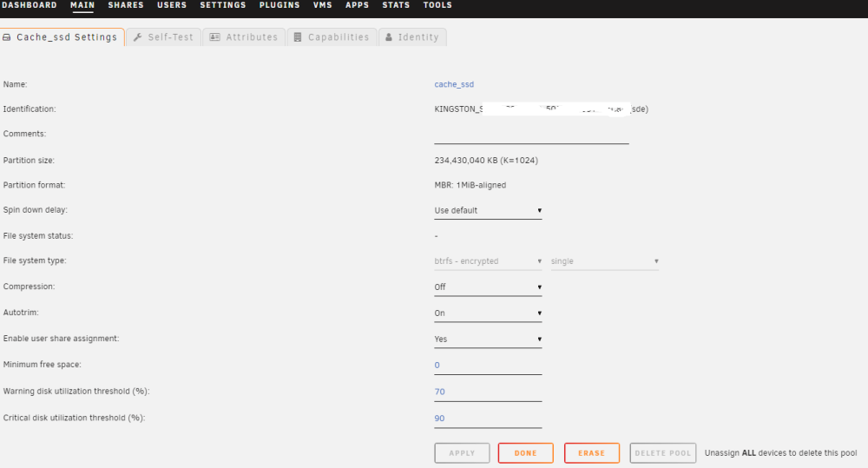Open the btrfs - encrypted file system dropdown
Screen dimensions: 868x468
click(x=488, y=260)
